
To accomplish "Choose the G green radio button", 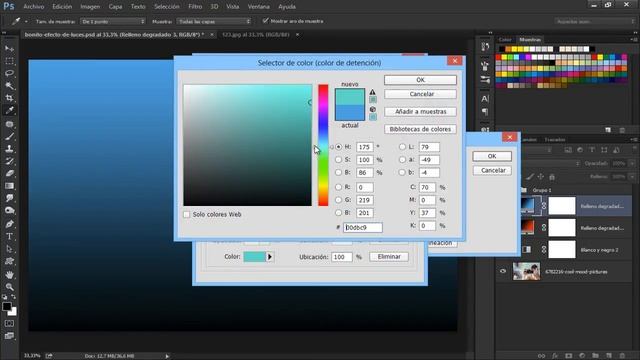I will pyautogui.click(x=338, y=200).
